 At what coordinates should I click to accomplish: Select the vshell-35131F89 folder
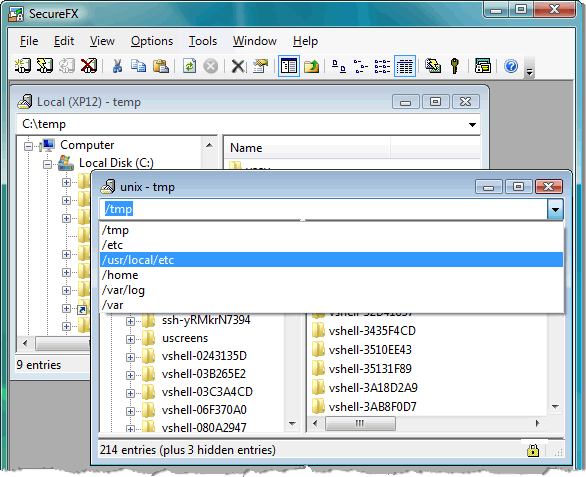(x=370, y=369)
